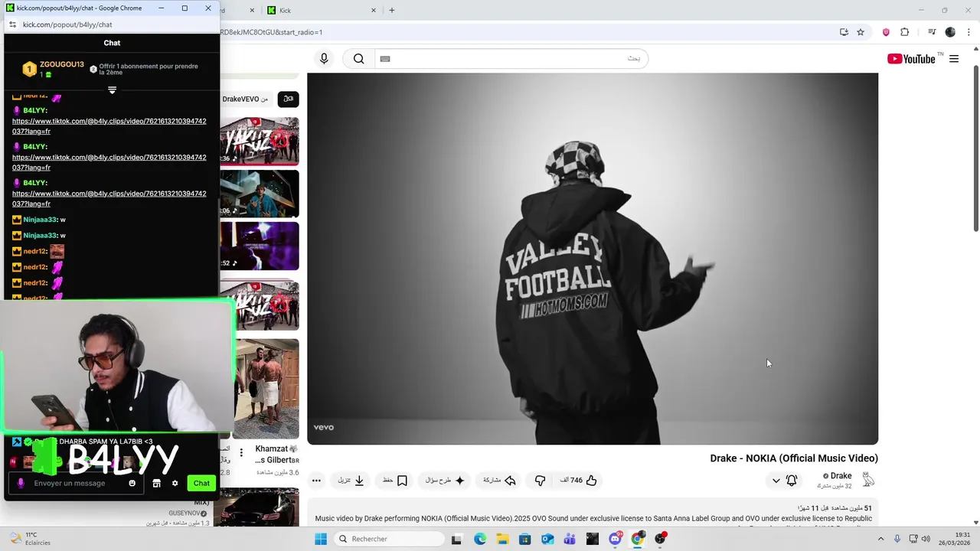The width and height of the screenshot is (980, 551).
Task: Go to YouTube home via logo
Action: (911, 59)
